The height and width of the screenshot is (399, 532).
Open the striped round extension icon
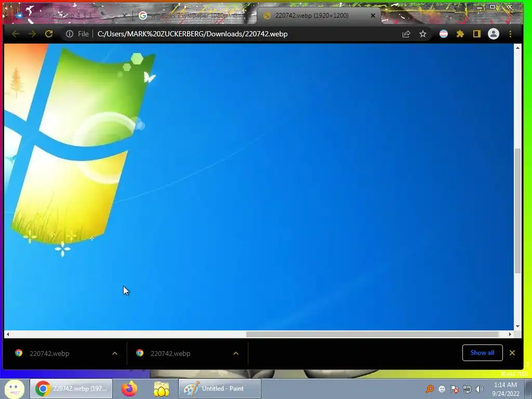click(x=444, y=34)
